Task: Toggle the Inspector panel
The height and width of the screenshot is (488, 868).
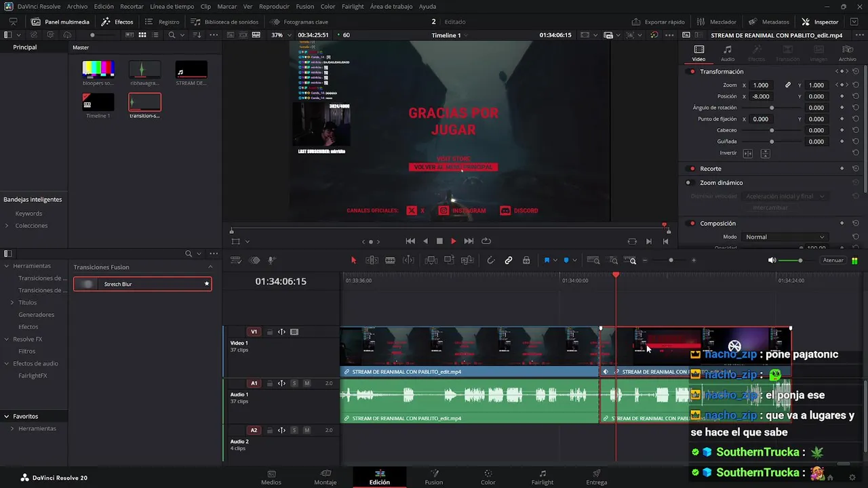Action: point(820,22)
